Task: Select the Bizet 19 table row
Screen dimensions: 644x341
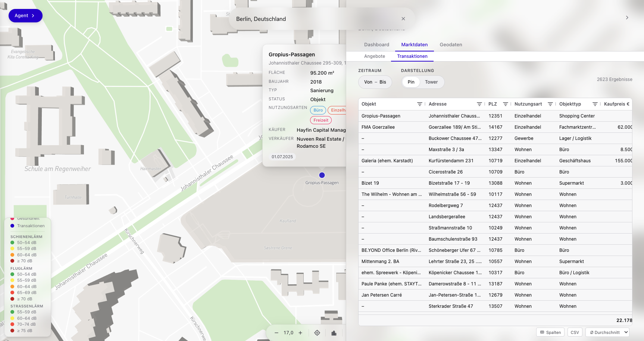Action: coord(495,183)
